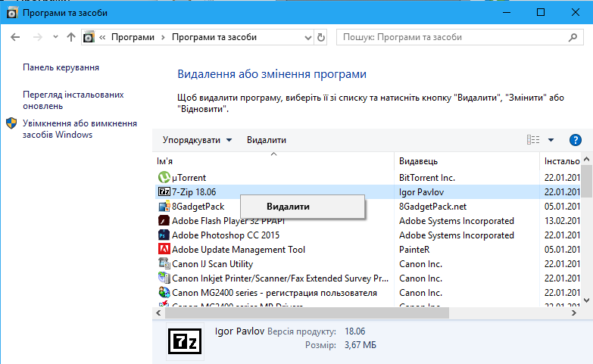Click vertical scrollbar up arrow
Viewport: 593px width, 364px height.
pos(587,159)
